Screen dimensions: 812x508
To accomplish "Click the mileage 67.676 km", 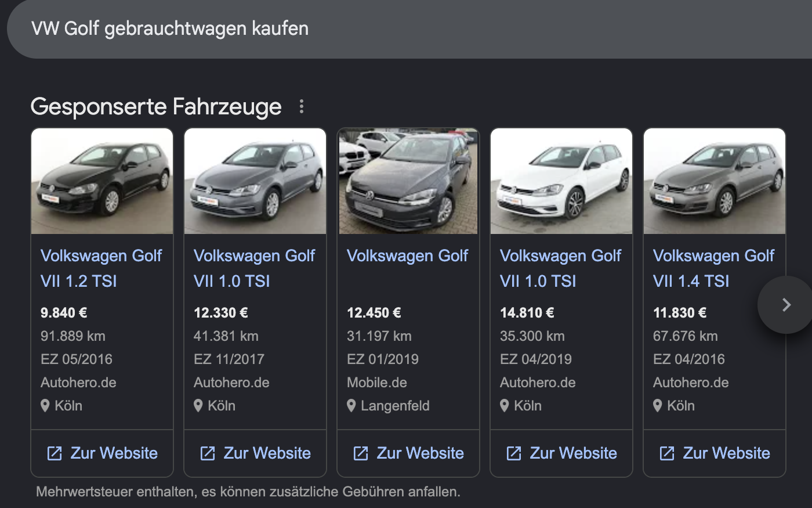I will tap(686, 336).
